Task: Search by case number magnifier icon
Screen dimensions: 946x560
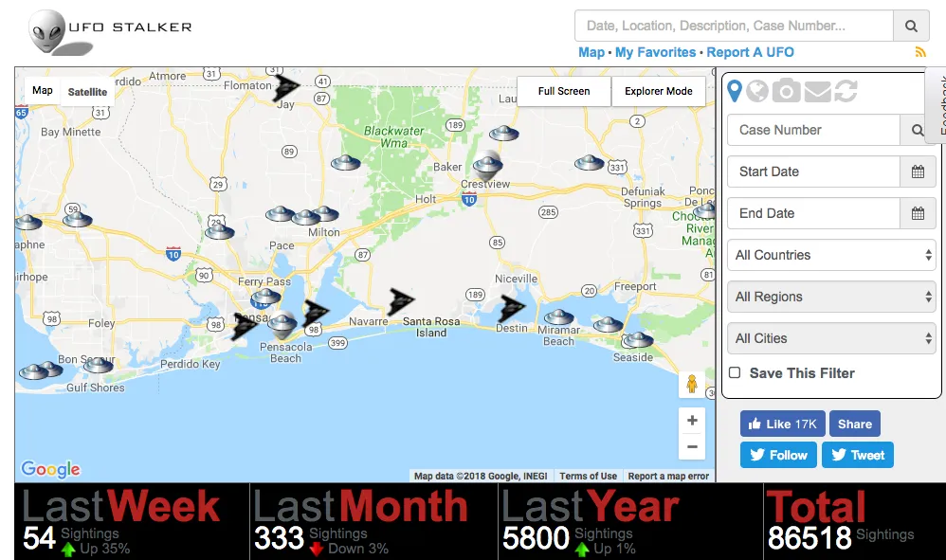Action: click(918, 130)
